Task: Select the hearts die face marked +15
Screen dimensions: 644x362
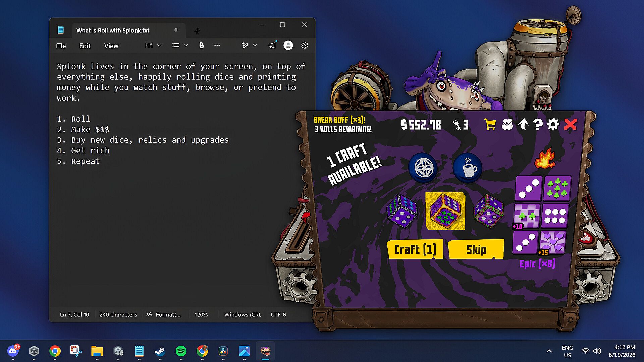Action: pos(552,242)
